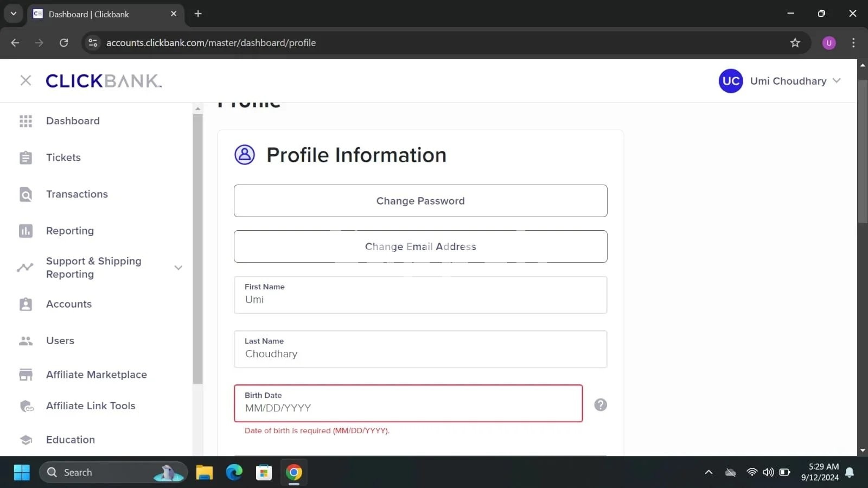
Task: Click the Dashboard grid icon in sidebar
Action: click(x=25, y=121)
